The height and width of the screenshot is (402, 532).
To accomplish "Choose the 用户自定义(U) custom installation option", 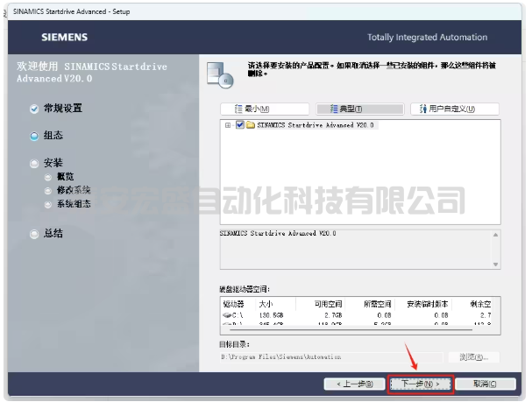I will (454, 109).
